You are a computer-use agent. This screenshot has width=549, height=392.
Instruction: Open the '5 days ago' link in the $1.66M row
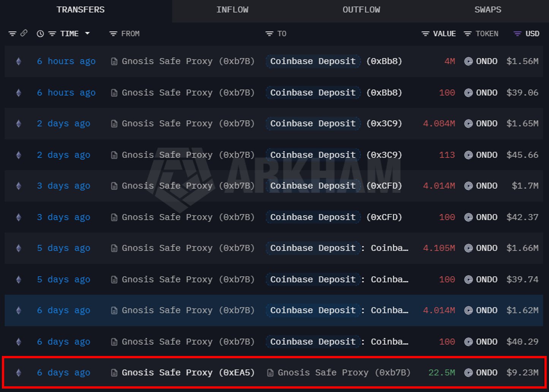[63, 248]
